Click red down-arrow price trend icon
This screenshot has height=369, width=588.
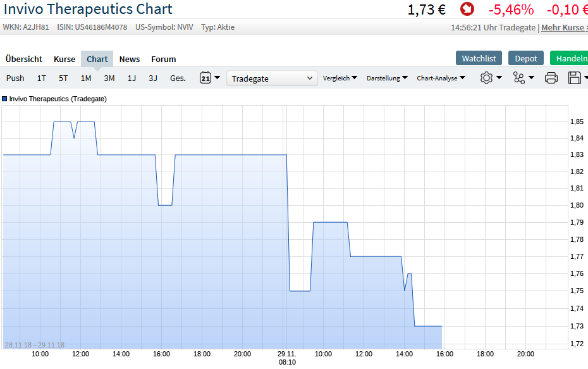[467, 9]
